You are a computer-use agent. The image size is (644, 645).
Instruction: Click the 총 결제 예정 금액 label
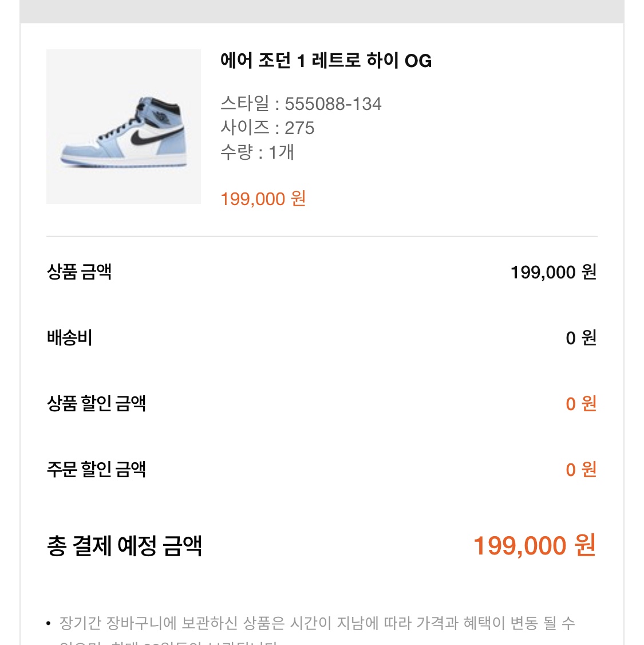pyautogui.click(x=124, y=545)
